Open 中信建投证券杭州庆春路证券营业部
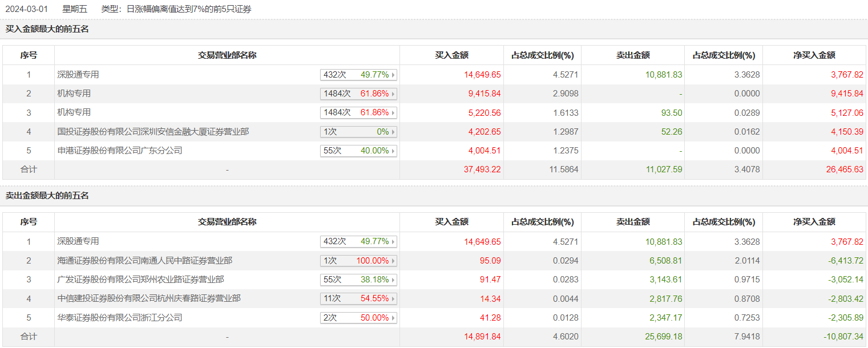The height and width of the screenshot is (348, 868). (149, 298)
